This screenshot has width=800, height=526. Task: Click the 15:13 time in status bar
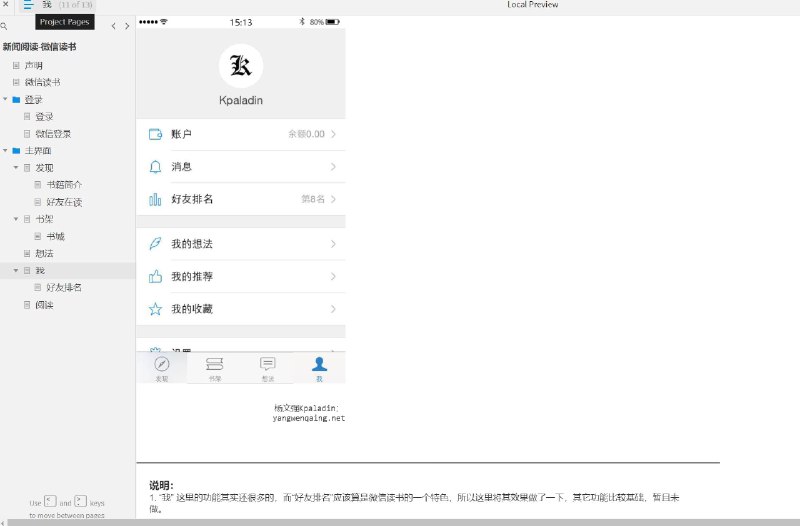coord(241,22)
